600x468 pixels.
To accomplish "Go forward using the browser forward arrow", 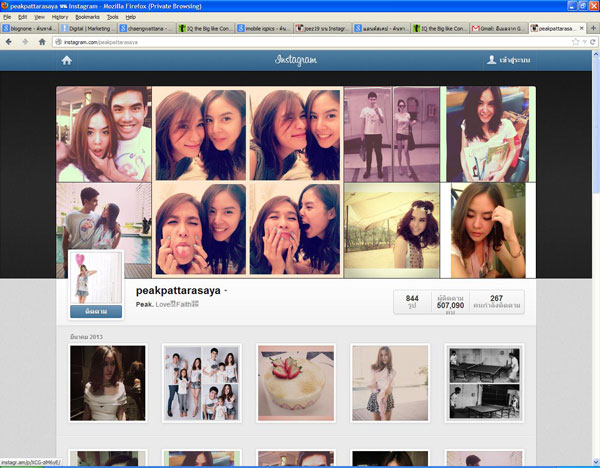I will [x=25, y=42].
